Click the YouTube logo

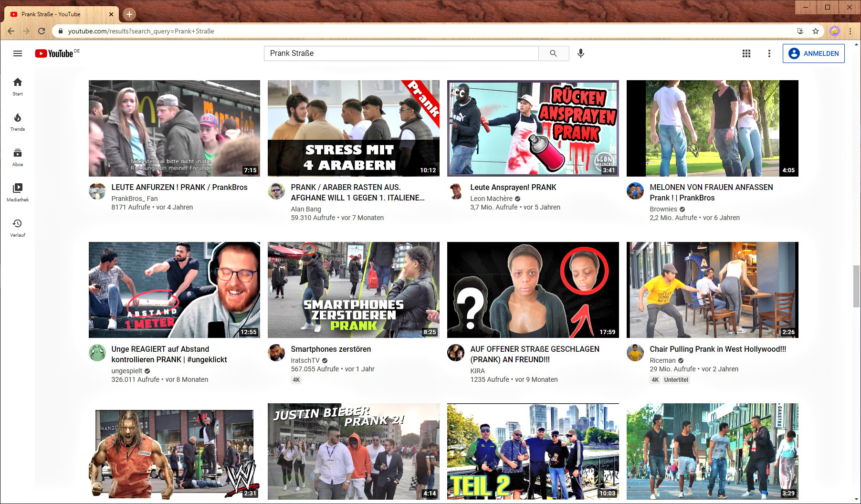click(54, 53)
